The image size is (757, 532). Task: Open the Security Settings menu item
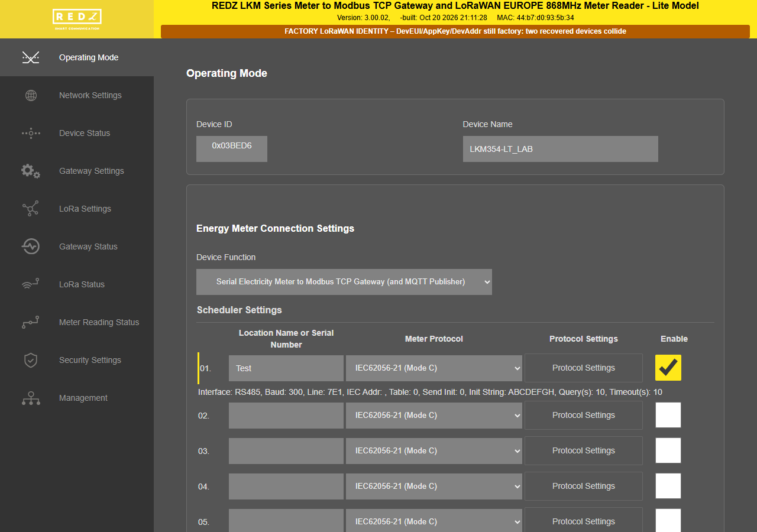[x=77, y=360]
